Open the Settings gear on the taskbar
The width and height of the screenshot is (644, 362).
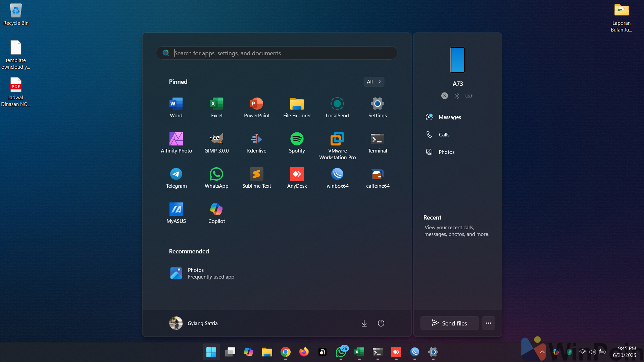click(x=433, y=352)
